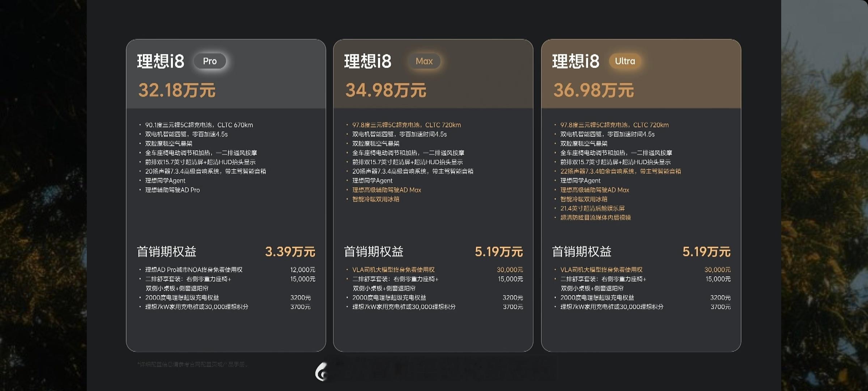Click Max card's 3200元 value
Screen dimensions: 868x391
[x=513, y=298]
